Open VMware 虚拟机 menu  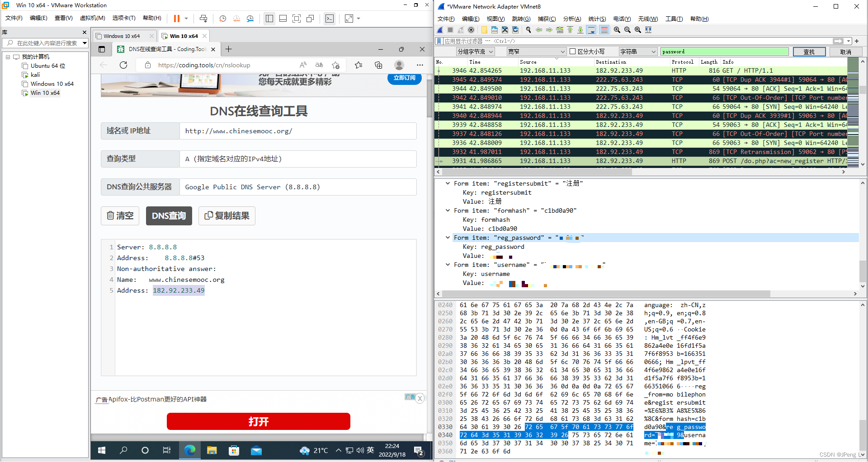pos(92,18)
